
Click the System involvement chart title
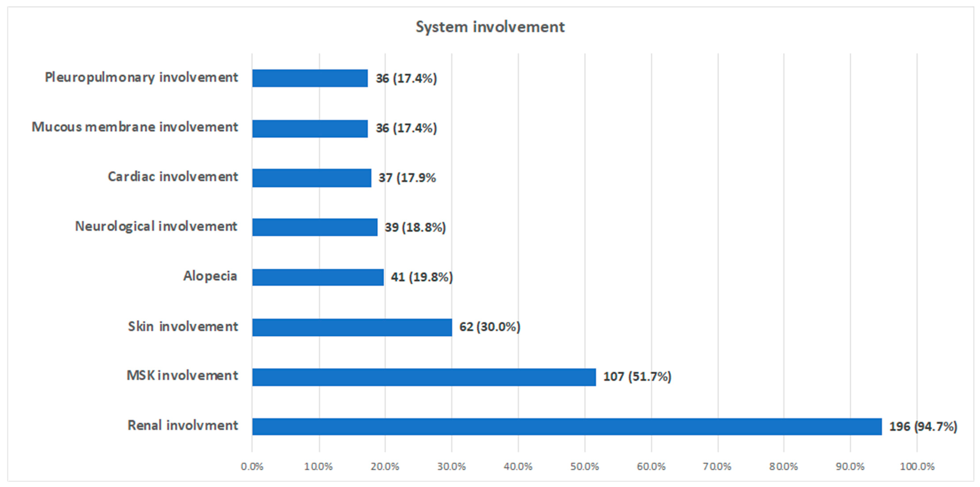pyautogui.click(x=490, y=27)
